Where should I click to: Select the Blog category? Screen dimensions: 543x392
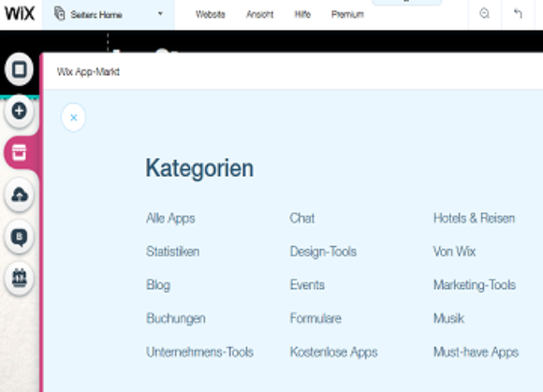pyautogui.click(x=158, y=285)
